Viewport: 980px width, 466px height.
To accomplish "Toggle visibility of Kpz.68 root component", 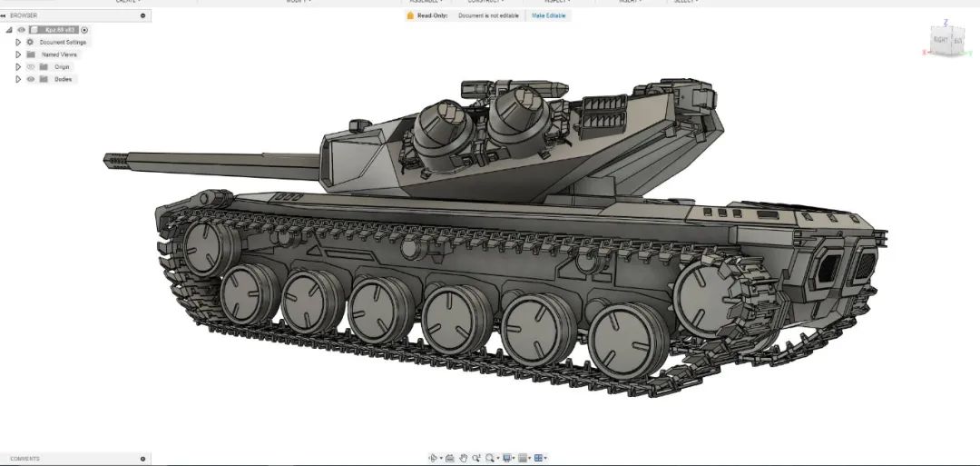I will coord(21,30).
